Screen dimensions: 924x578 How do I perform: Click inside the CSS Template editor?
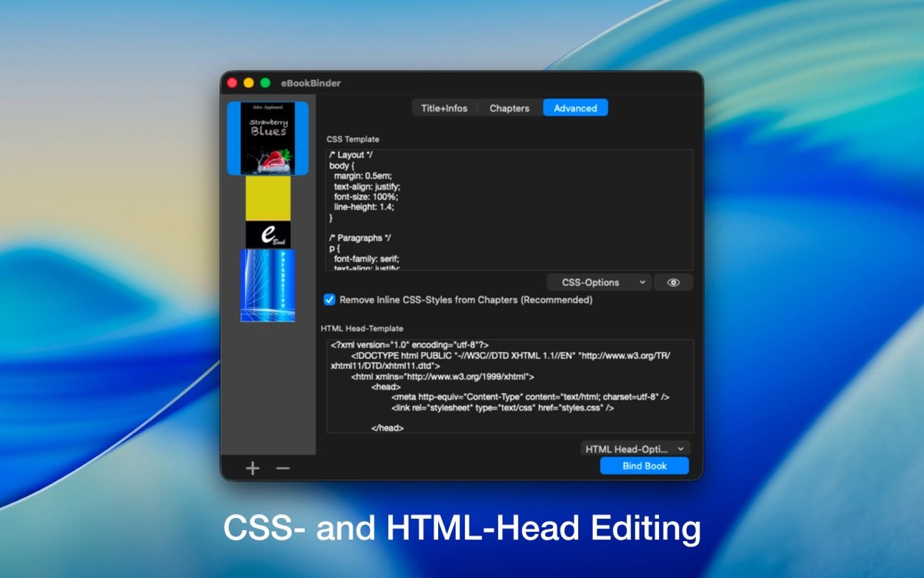[509, 210]
